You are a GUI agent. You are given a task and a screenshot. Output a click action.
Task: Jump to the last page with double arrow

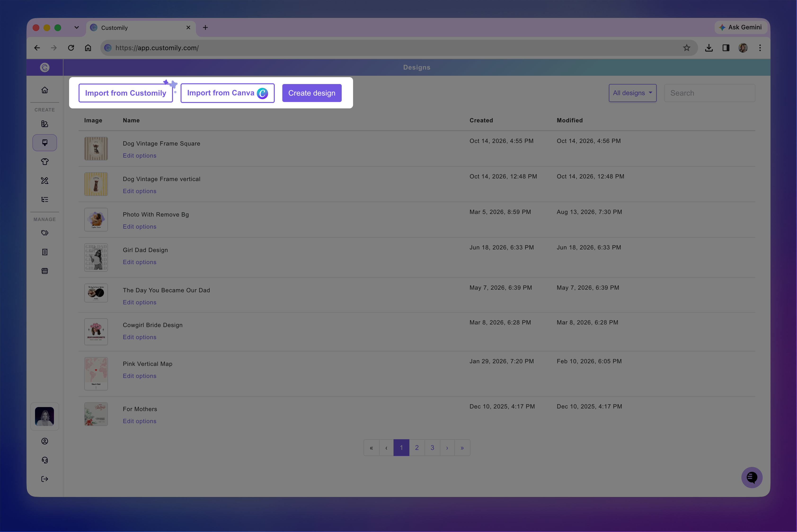click(462, 448)
